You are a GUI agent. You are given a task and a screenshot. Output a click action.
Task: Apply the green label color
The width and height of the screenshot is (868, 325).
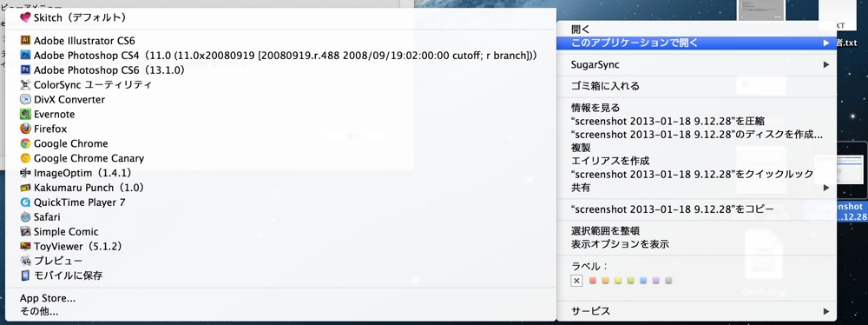(630, 281)
